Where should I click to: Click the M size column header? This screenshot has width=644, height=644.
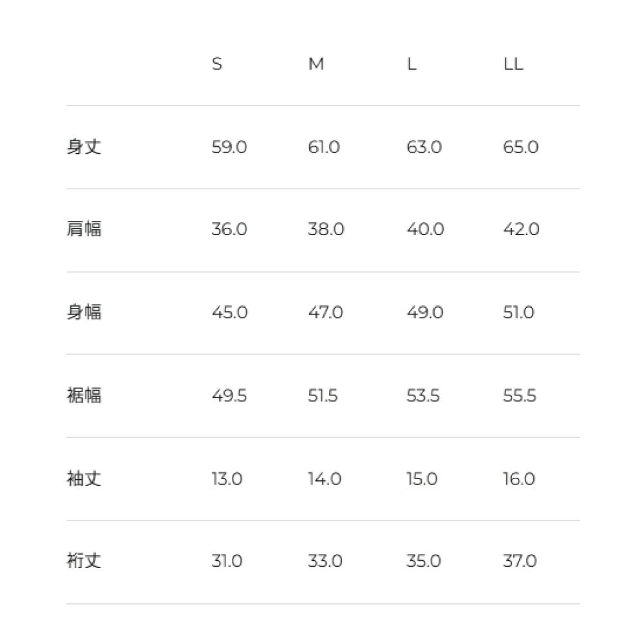[316, 64]
